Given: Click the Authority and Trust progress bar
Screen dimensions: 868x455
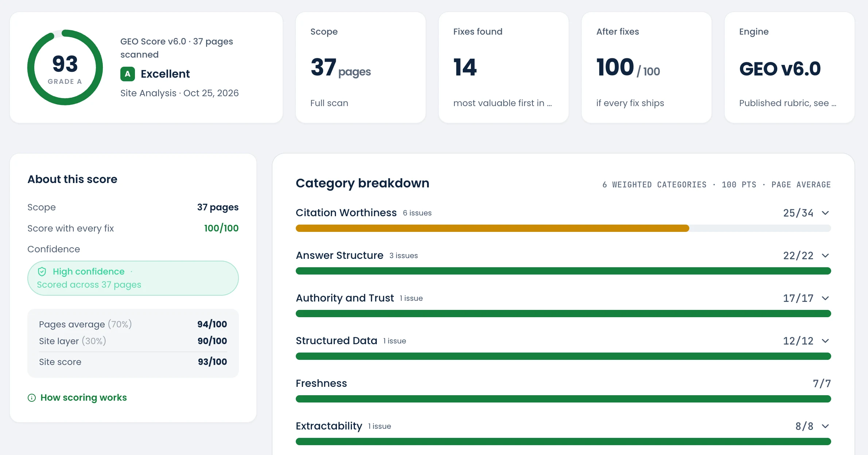Looking at the screenshot, I should click(563, 314).
